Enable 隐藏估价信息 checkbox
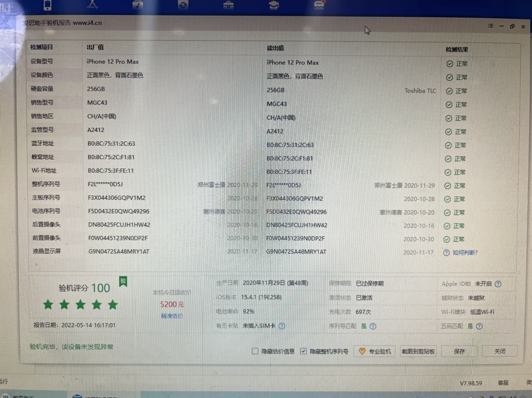Image resolution: width=532 pixels, height=398 pixels. coord(255,351)
